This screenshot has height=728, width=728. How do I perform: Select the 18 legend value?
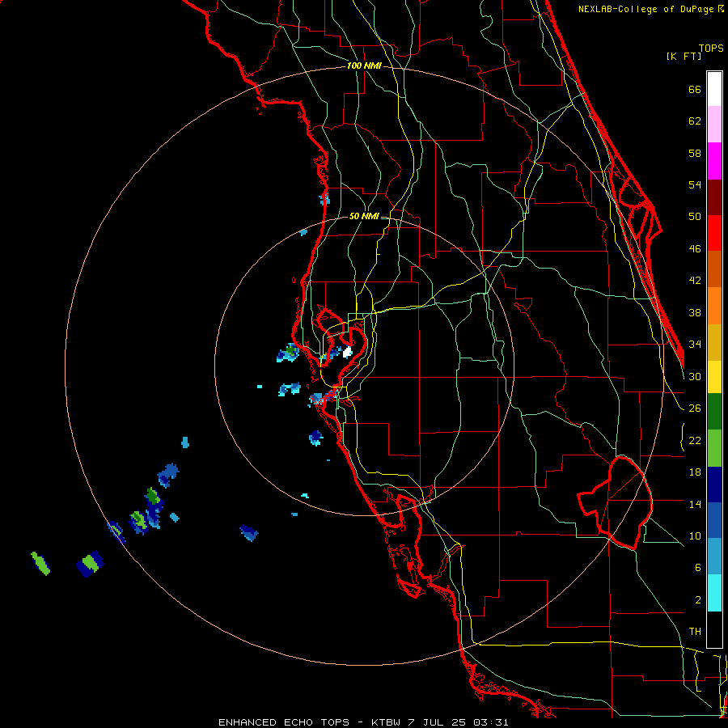695,472
